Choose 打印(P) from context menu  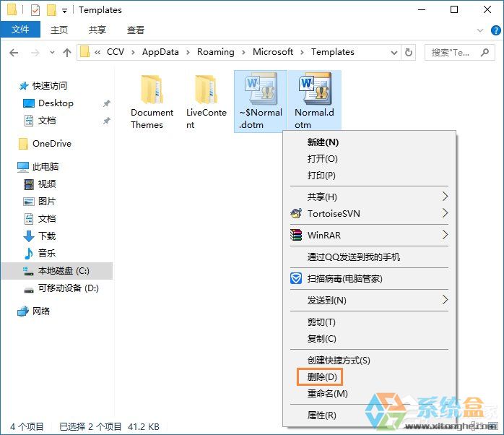[369, 176]
